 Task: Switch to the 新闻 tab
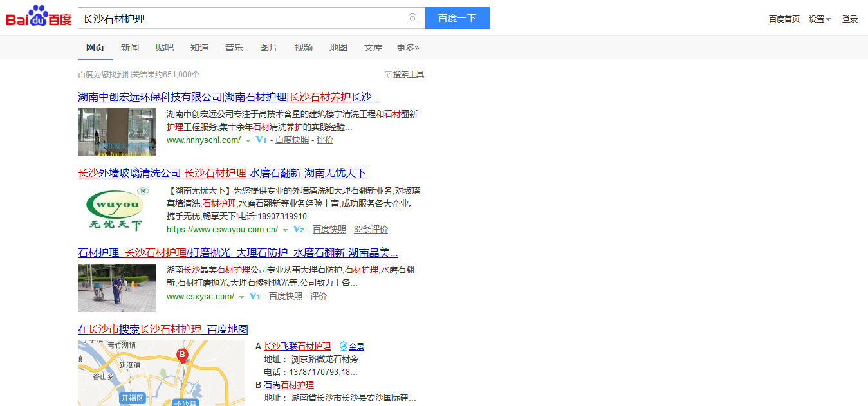(x=130, y=47)
